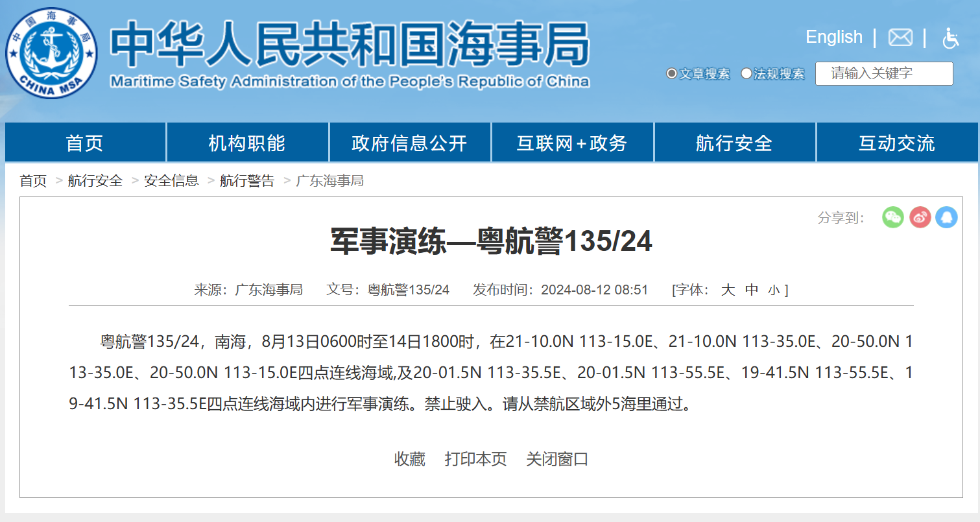Go to 首页 in the breadcrumb
Viewport: 980px width, 522px height.
(33, 181)
